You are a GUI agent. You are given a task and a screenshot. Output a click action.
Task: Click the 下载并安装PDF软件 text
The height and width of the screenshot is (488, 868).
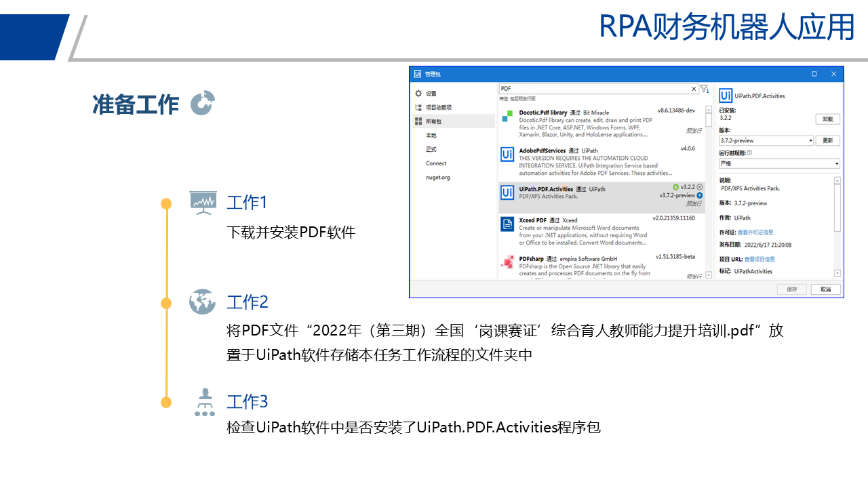point(291,232)
